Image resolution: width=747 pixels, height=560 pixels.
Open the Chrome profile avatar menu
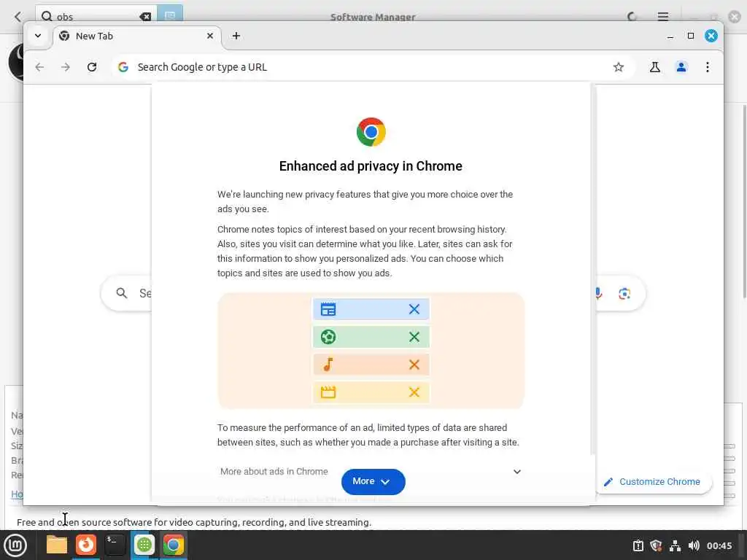point(681,67)
